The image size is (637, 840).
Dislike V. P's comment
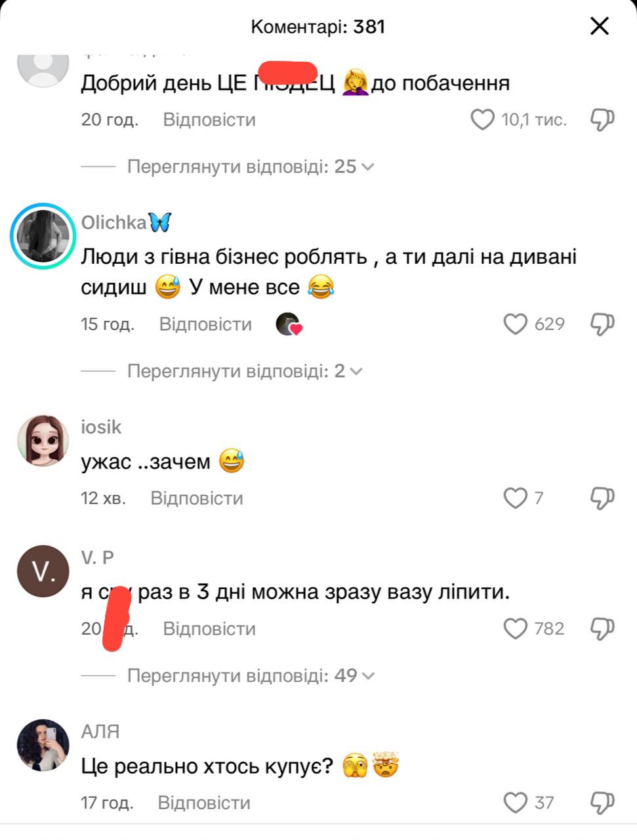click(602, 629)
